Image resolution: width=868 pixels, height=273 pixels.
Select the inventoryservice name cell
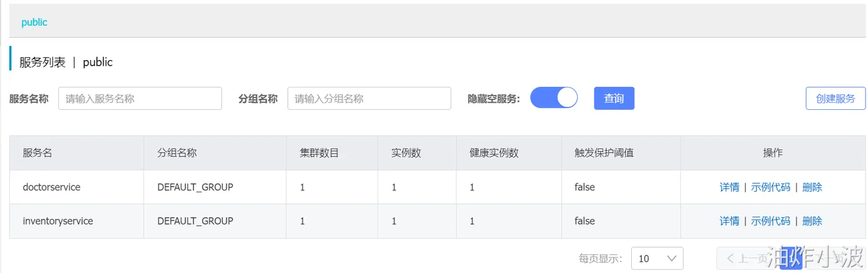[58, 221]
